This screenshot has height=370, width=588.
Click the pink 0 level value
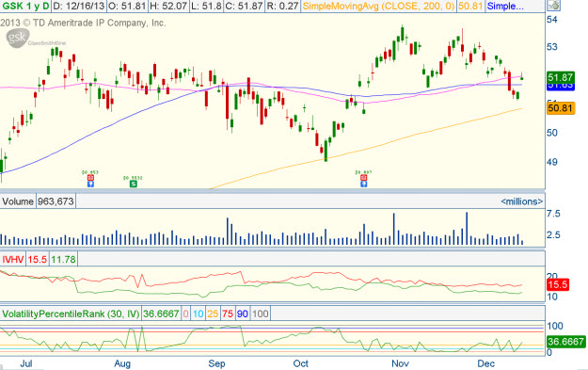coord(186,314)
